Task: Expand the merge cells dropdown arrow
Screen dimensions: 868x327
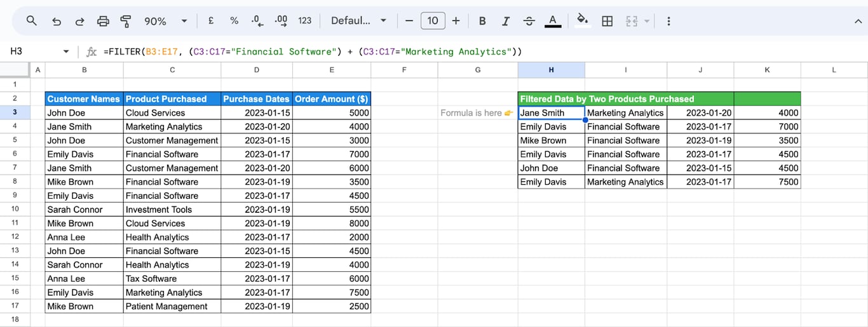Action: point(647,21)
